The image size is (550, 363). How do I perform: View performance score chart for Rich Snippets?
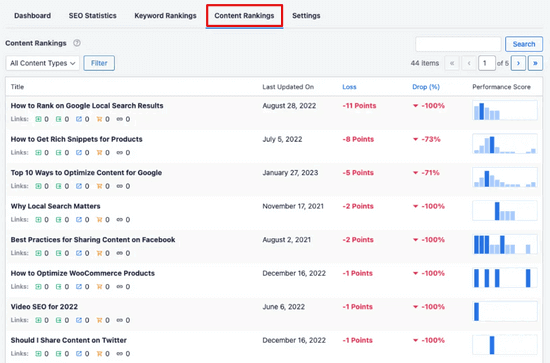(505, 144)
